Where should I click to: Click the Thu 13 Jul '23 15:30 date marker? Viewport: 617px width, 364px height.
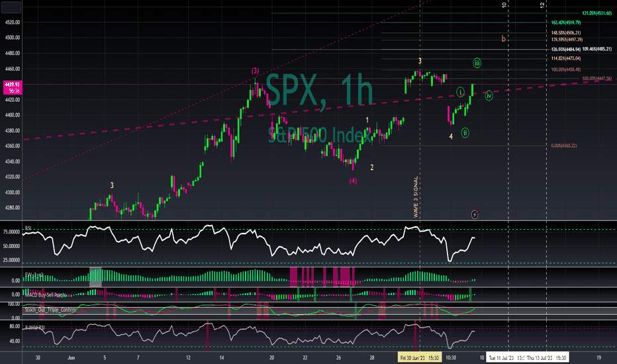[547, 357]
